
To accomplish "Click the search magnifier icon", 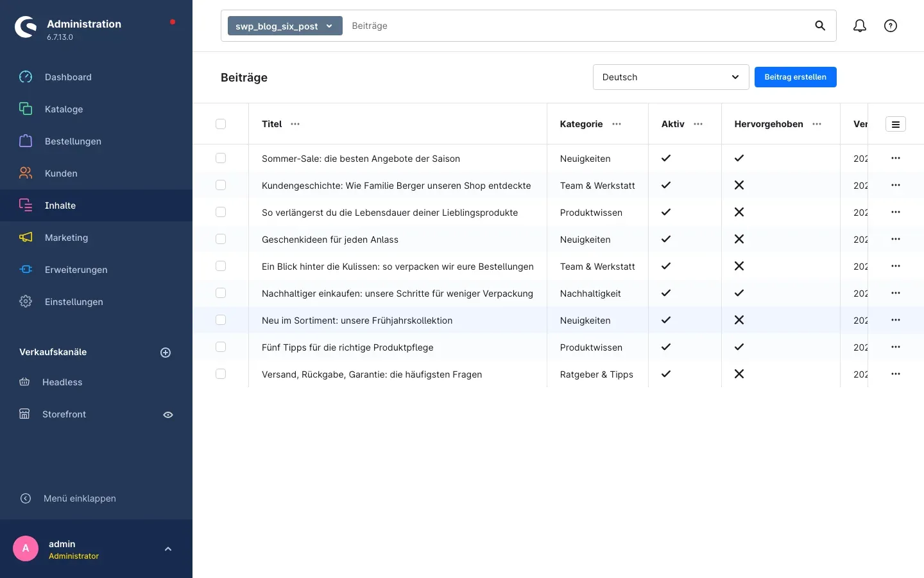I will (x=820, y=26).
